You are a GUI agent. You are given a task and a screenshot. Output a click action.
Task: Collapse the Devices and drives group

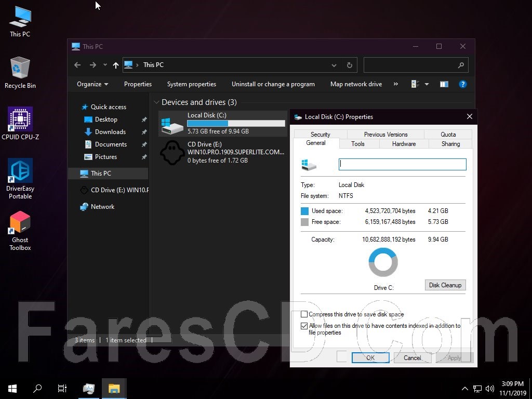point(156,102)
